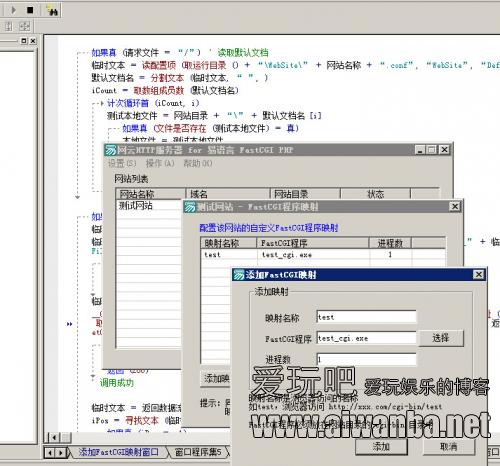Click the 选择 button to browse for the FastCGI program

tap(441, 338)
